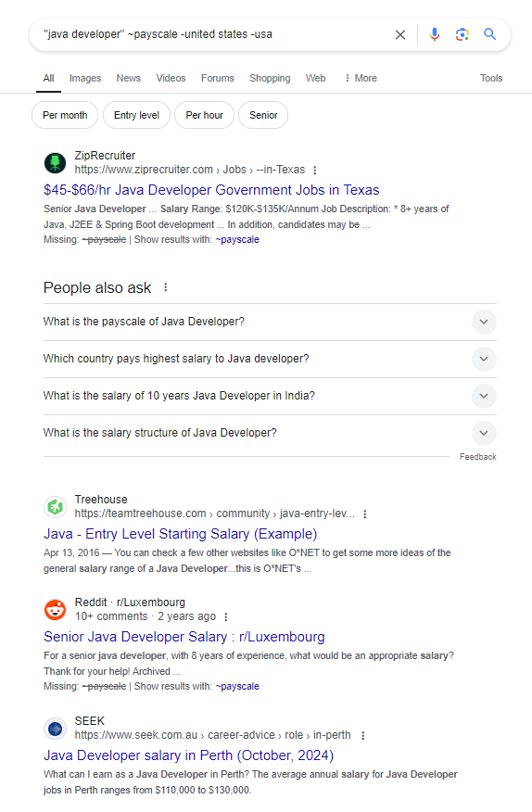Click the Treehouse site favicon
This screenshot has width=532, height=812.
point(55,506)
